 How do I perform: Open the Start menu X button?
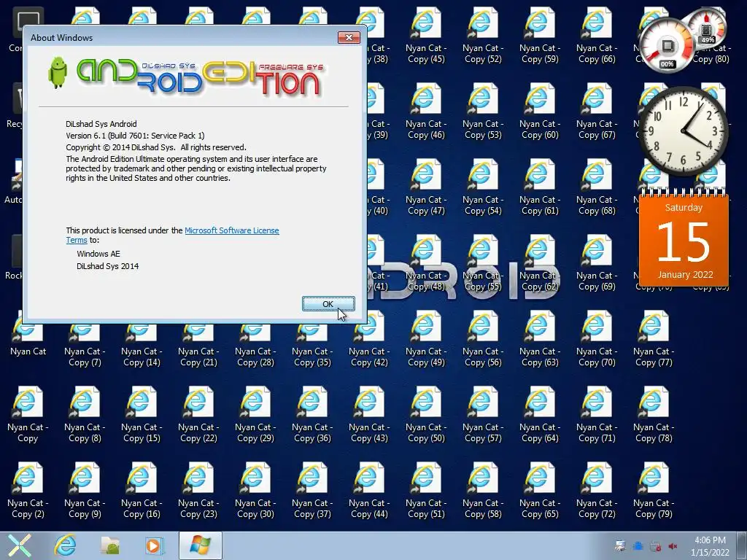[18, 545]
